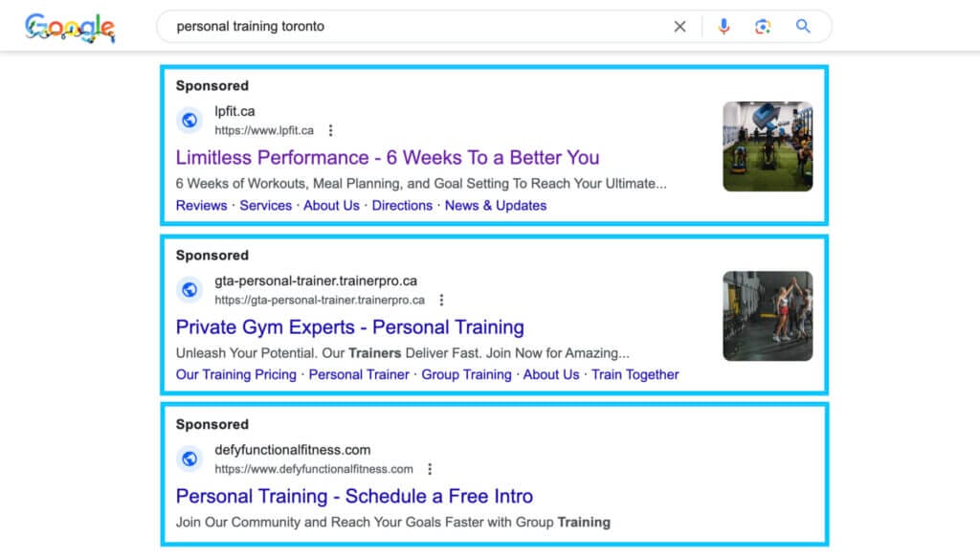The width and height of the screenshot is (980, 560).
Task: Click the defyfunctionalfitness.com site name
Action: point(293,450)
